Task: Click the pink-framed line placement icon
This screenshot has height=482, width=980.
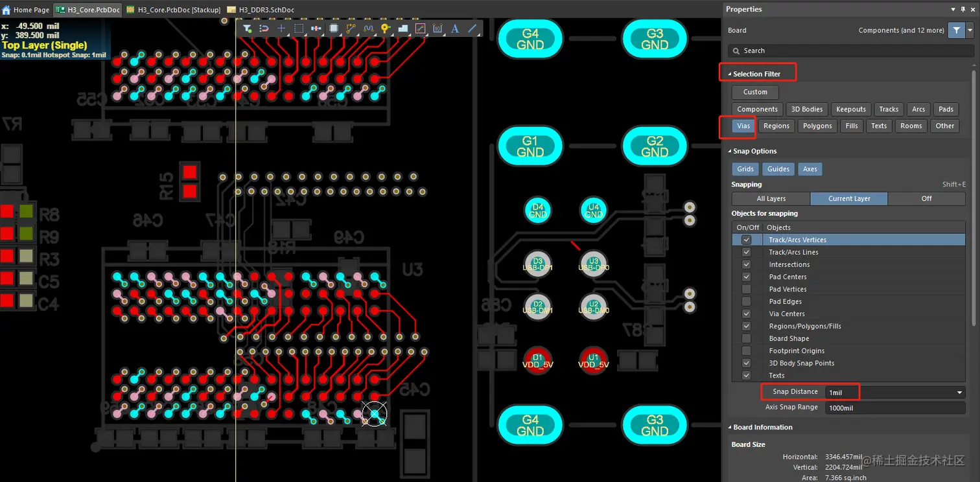Action: click(420, 29)
